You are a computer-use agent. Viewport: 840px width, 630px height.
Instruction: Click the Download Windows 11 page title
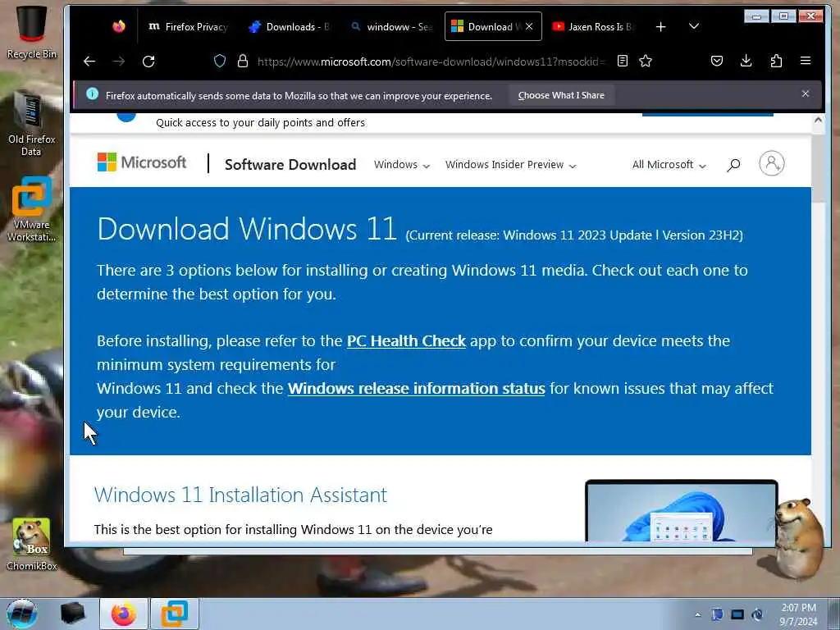[247, 229]
